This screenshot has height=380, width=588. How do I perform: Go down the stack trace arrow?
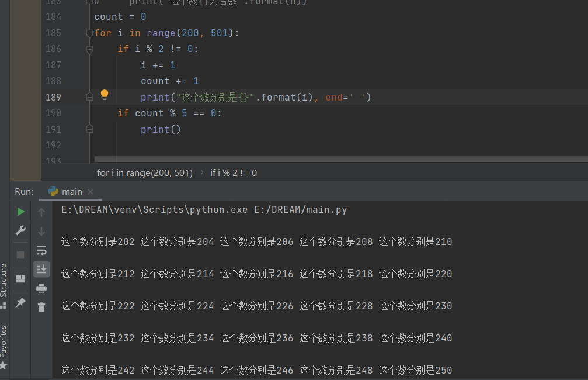tap(41, 232)
